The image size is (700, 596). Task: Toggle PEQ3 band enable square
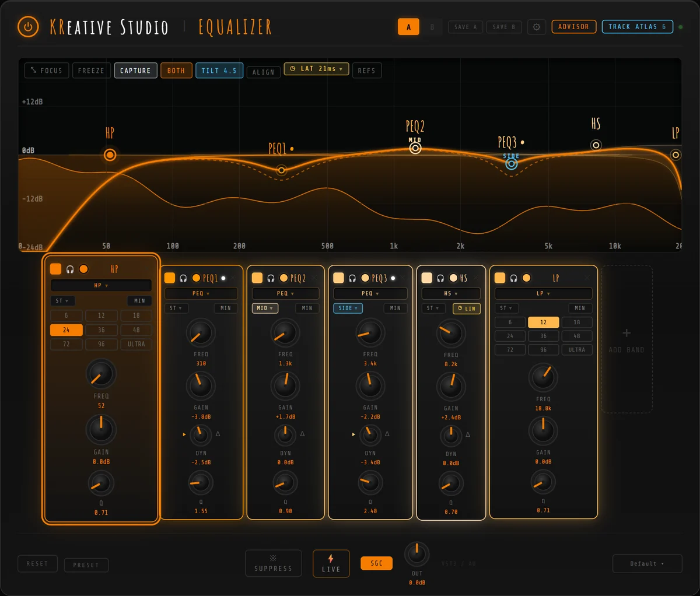338,278
